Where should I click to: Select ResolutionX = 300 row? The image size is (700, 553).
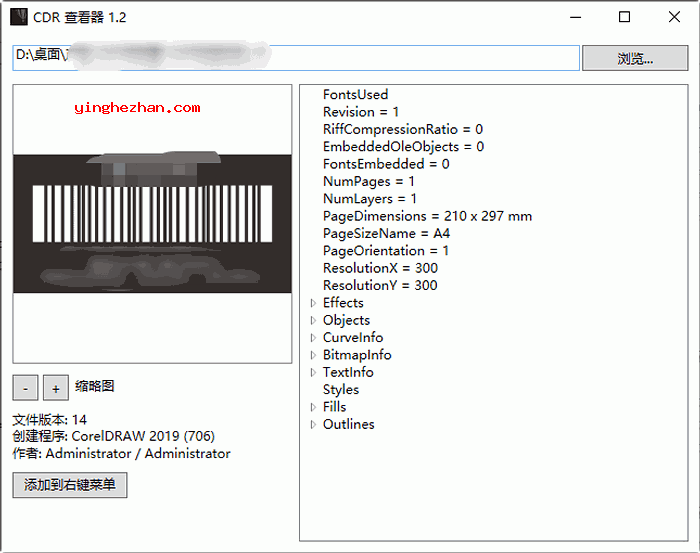(380, 269)
